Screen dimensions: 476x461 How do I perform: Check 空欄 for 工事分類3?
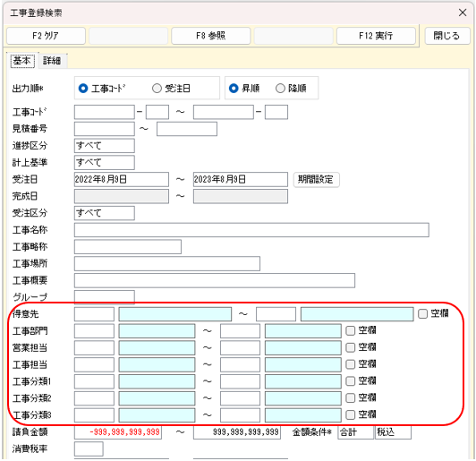pyautogui.click(x=351, y=414)
